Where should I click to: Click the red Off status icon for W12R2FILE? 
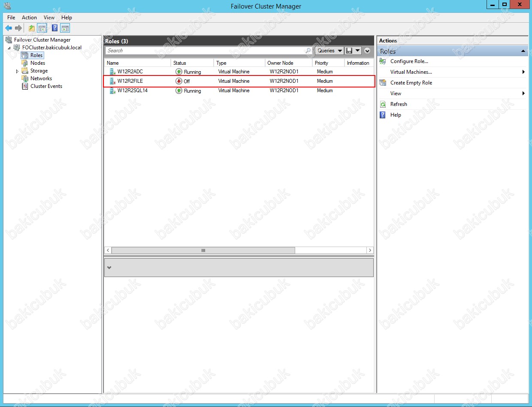tap(179, 81)
